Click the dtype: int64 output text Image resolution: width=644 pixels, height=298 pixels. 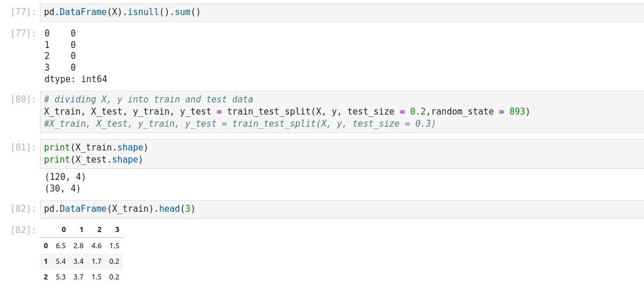[x=76, y=79]
